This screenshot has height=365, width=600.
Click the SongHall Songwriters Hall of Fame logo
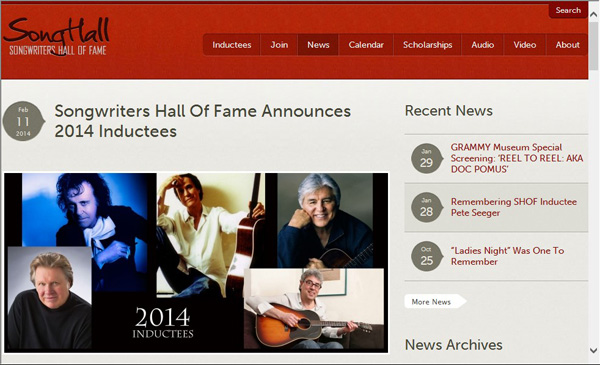(57, 36)
